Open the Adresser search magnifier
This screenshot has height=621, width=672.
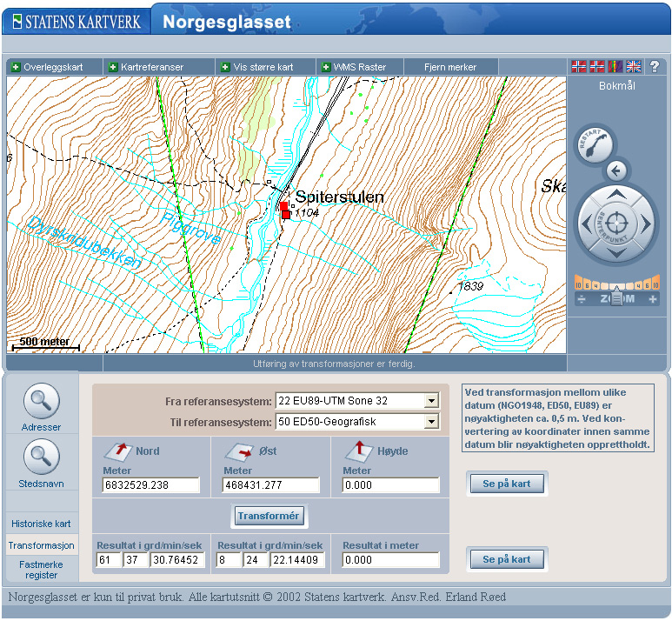pyautogui.click(x=41, y=401)
